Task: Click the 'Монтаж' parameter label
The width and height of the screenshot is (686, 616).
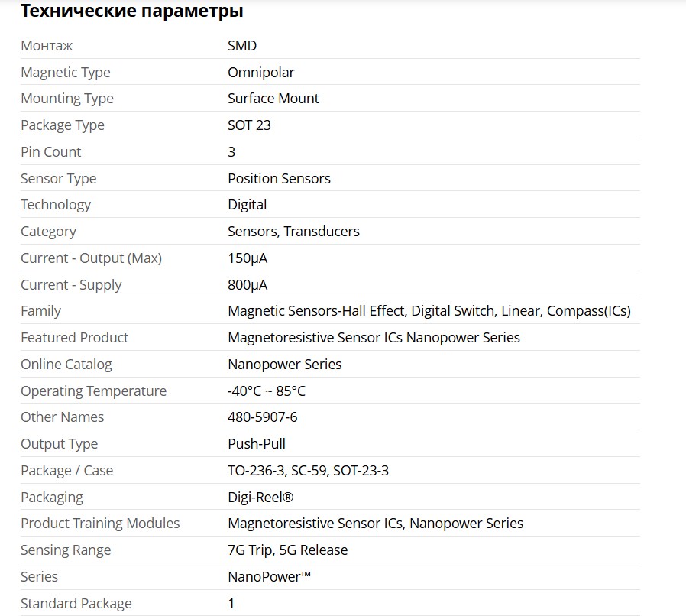Action: pyautogui.click(x=47, y=46)
